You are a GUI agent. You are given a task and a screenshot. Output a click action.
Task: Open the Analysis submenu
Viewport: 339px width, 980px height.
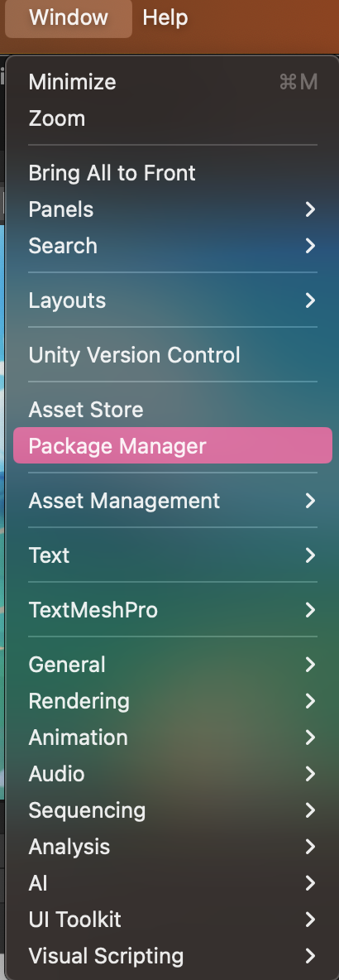[172, 847]
